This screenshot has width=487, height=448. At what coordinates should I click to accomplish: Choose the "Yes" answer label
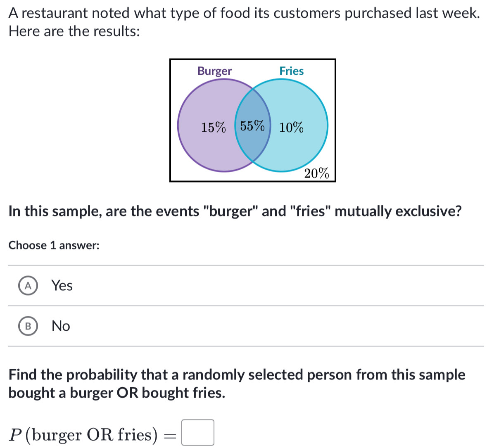(62, 286)
